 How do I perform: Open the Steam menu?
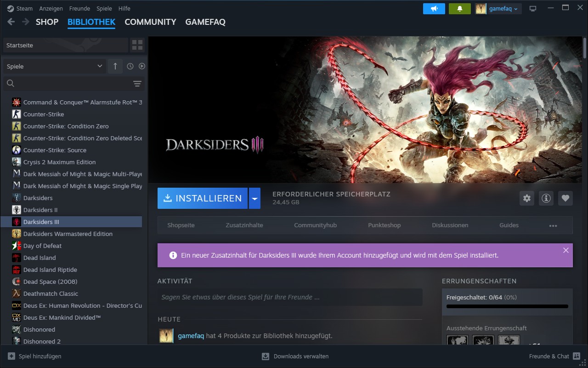click(24, 8)
